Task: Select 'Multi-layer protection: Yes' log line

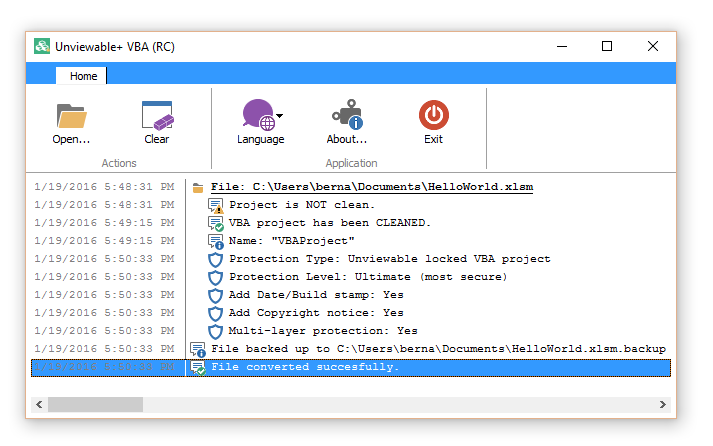Action: click(323, 331)
